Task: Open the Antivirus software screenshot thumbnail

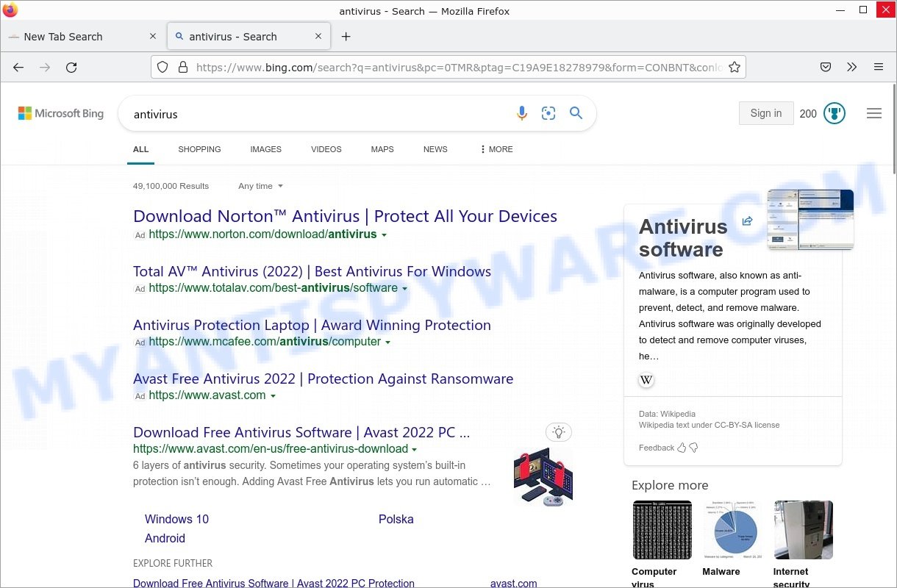Action: (x=810, y=219)
